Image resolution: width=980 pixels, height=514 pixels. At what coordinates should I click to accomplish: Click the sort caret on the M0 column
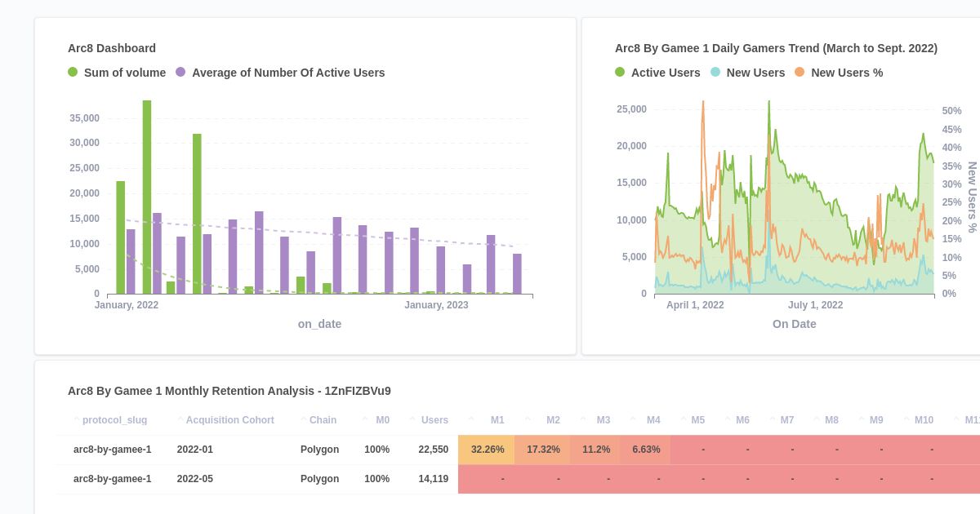363,419
